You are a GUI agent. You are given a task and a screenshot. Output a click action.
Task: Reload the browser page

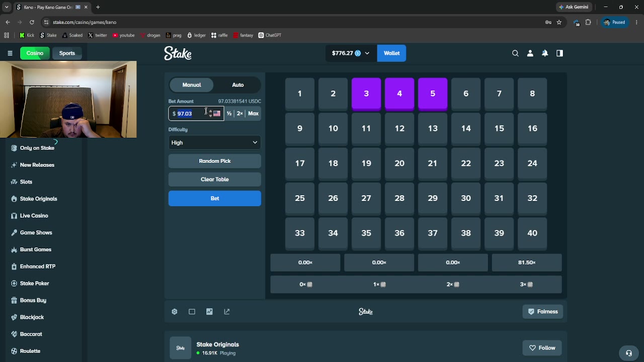(32, 22)
